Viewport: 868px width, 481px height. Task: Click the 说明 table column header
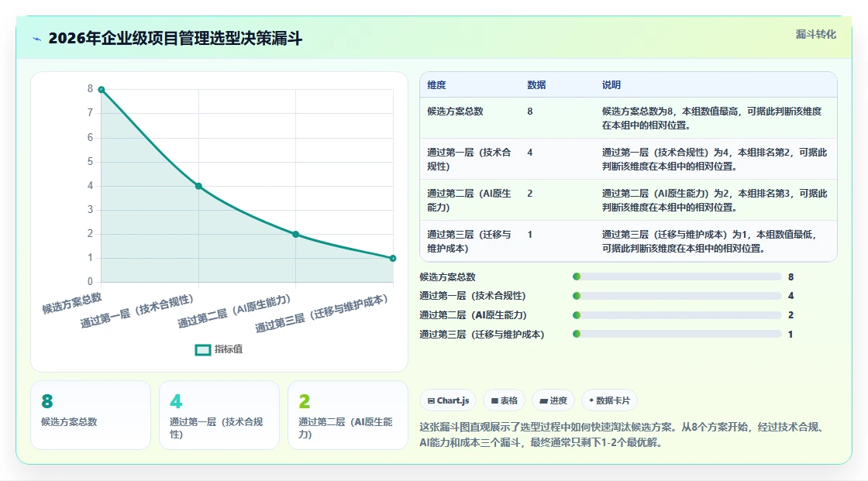click(611, 84)
